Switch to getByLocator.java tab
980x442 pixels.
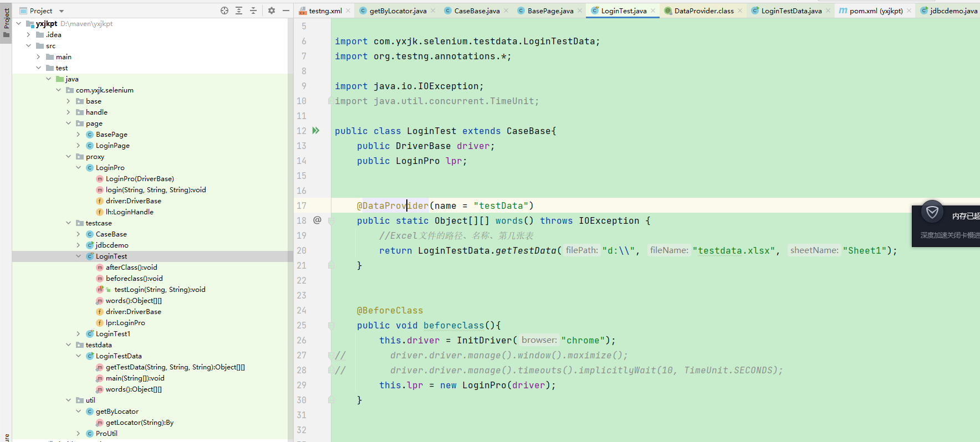(397, 11)
